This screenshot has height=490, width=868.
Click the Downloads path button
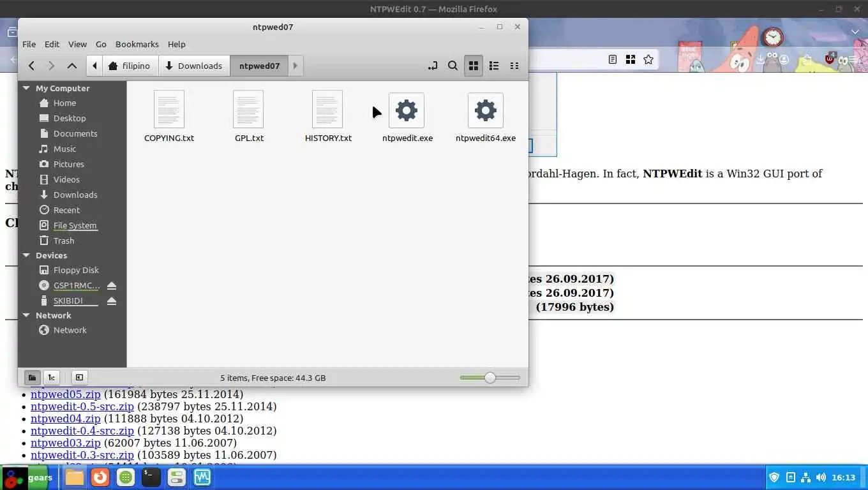[193, 66]
